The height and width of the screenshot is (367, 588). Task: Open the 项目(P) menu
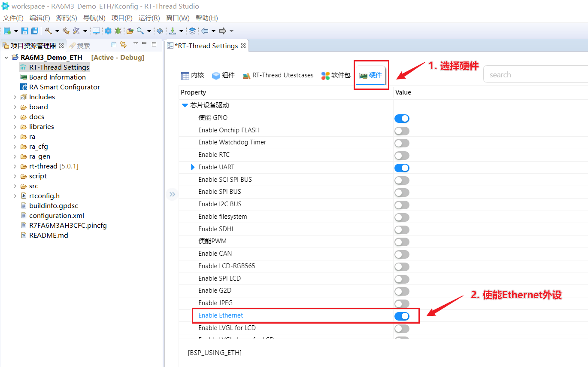(122, 18)
